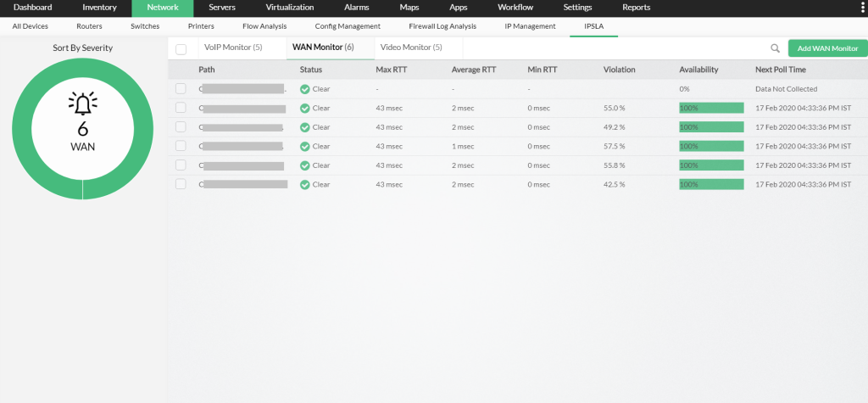The image size is (868, 403).
Task: Click the 0% availability value
Action: click(x=684, y=89)
